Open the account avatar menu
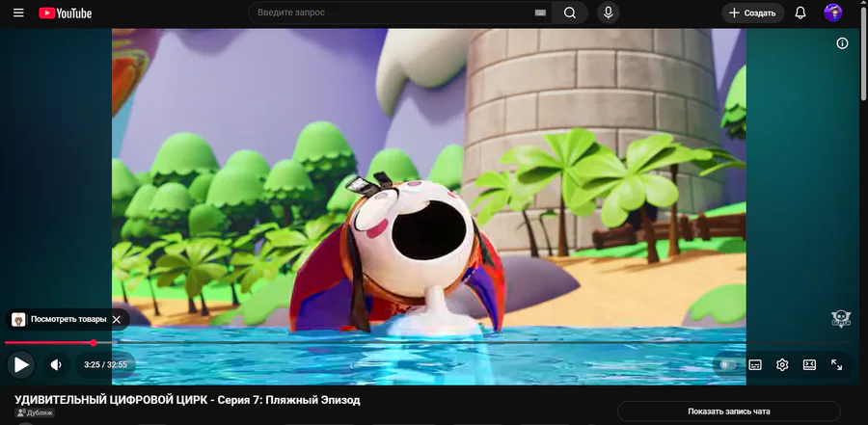Viewport: 868px width, 425px height. coord(832,13)
